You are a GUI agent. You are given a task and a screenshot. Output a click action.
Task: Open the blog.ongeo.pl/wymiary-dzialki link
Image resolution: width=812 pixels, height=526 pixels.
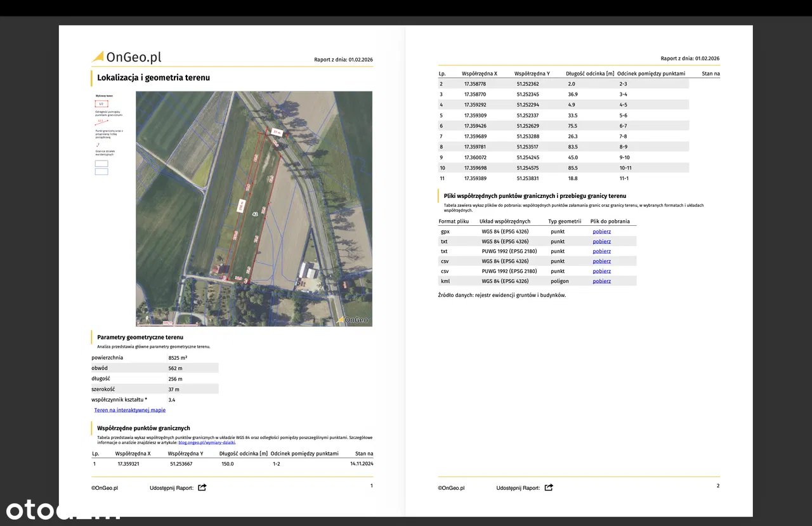tap(207, 442)
